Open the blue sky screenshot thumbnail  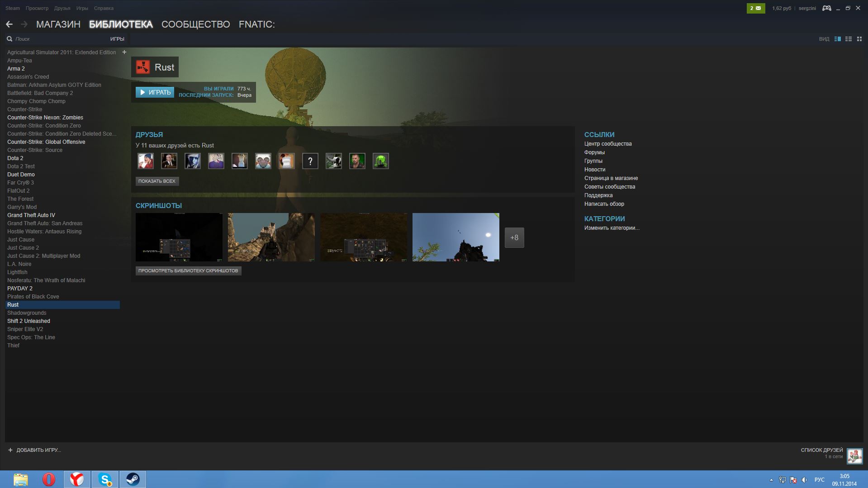coord(456,237)
